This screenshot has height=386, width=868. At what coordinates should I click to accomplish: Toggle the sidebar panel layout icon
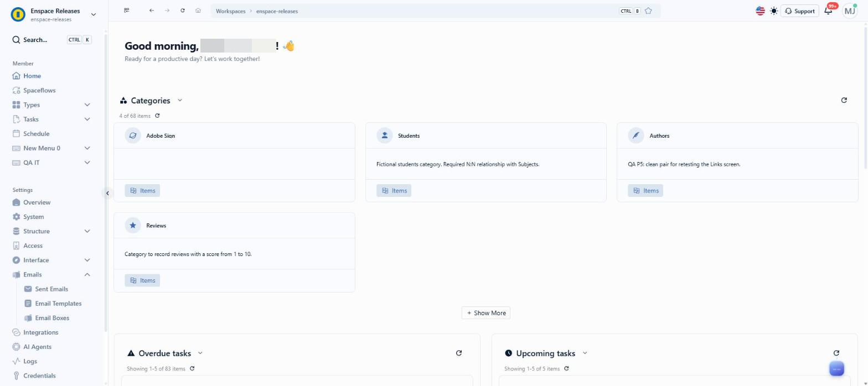127,11
